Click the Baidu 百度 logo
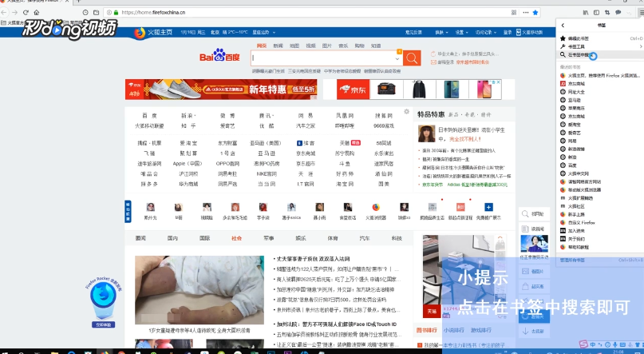This screenshot has width=644, height=354. 219,56
